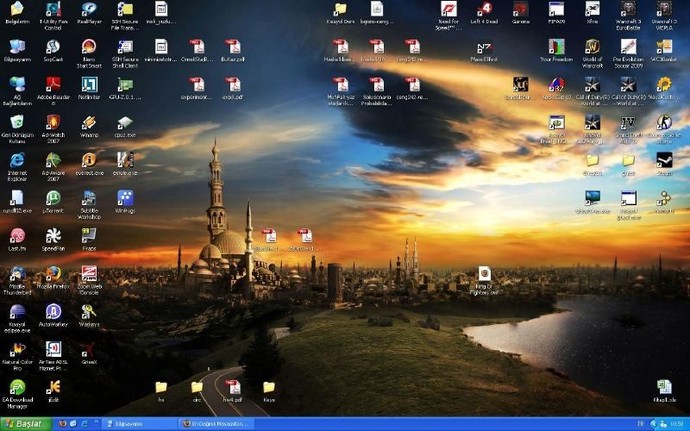Screen dimensions: 690x431
Task: Open the My Documents (Belgelerim) folder
Action: point(17,9)
